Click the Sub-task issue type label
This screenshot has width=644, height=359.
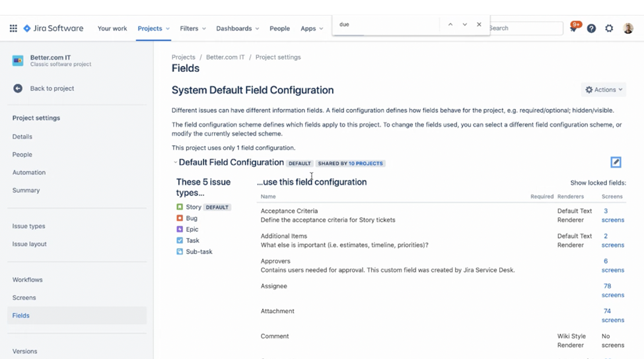point(199,251)
